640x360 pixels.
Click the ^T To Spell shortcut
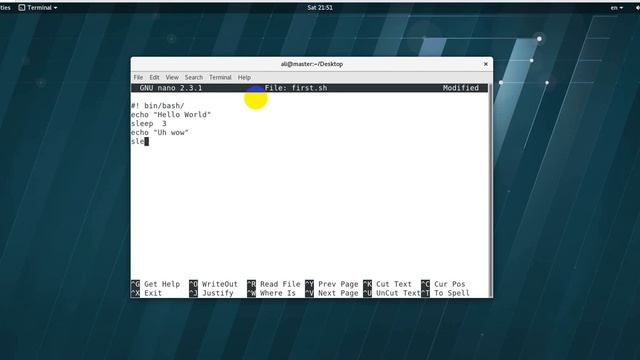click(445, 293)
